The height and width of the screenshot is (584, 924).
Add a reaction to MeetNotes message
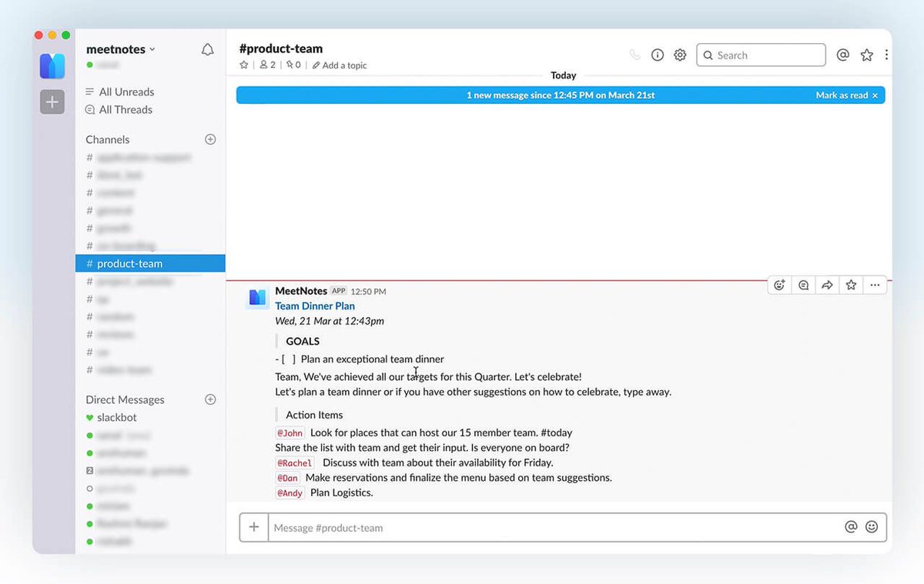(779, 285)
